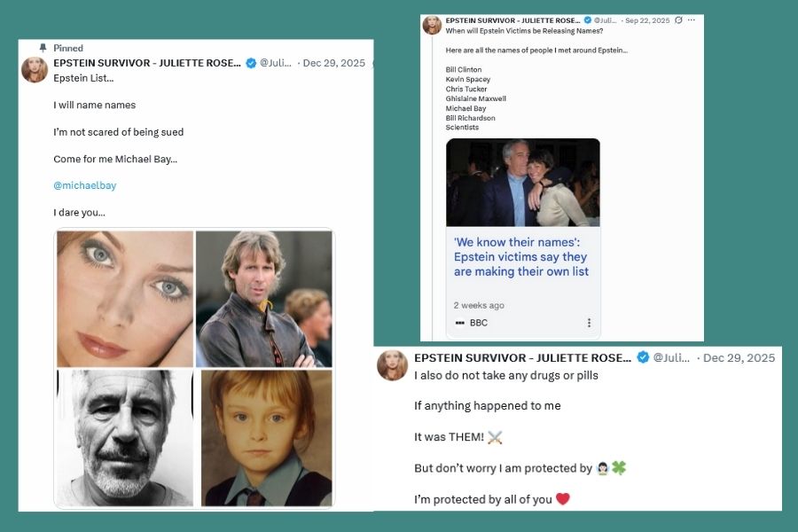
Task: Click the verified badge on the drugs-or-pills post
Action: (643, 357)
